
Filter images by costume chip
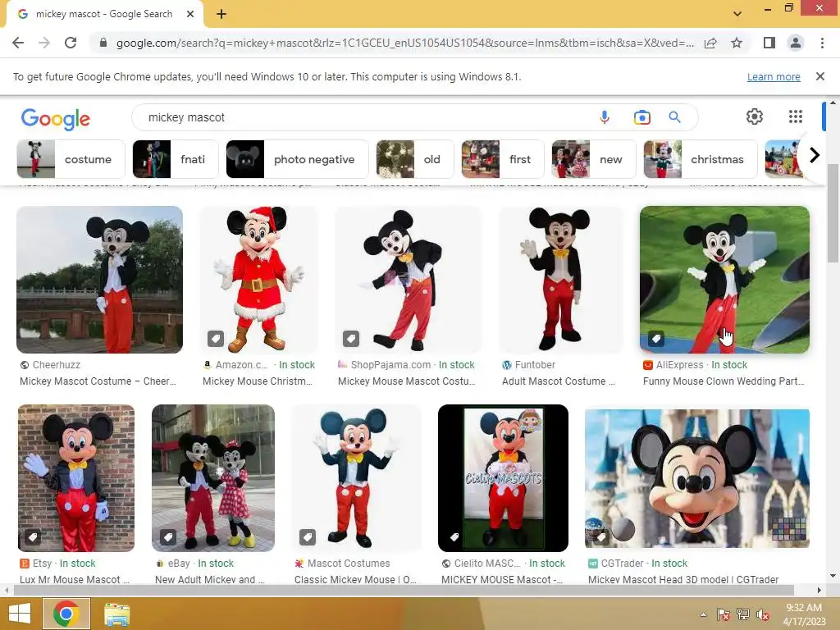tap(71, 159)
